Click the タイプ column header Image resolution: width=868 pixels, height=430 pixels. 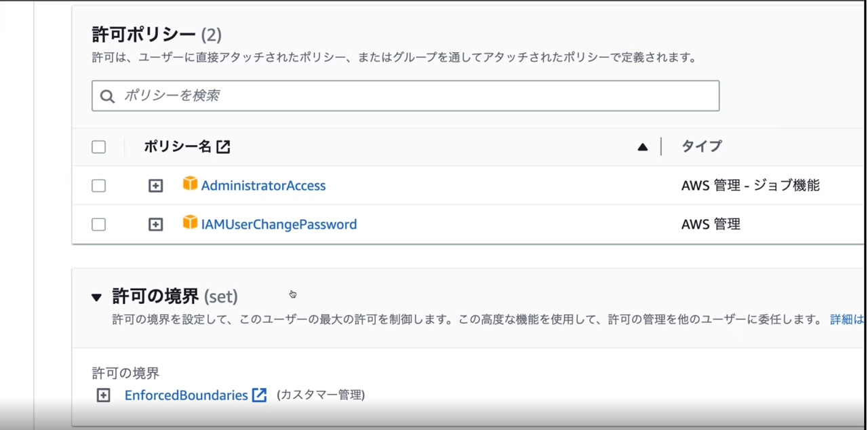701,146
